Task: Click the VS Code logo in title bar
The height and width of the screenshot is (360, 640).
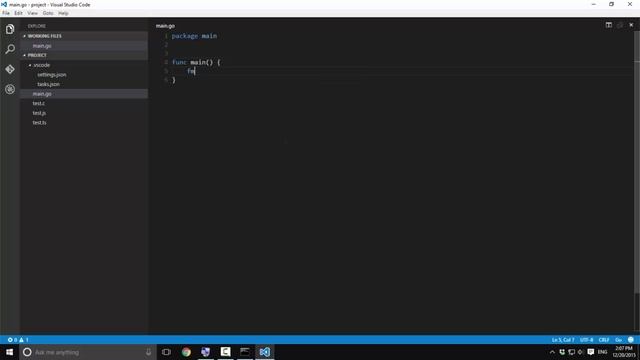Action: (x=4, y=4)
